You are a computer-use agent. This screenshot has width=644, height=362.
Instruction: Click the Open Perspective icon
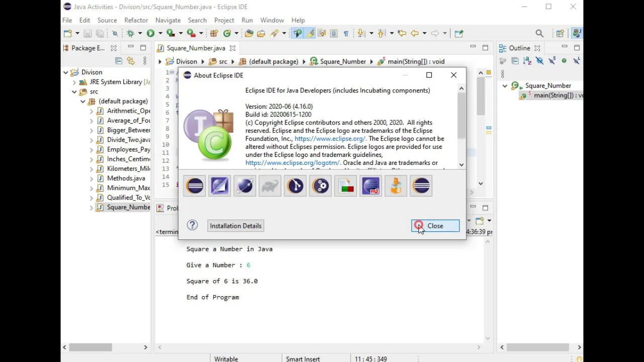tap(560, 34)
